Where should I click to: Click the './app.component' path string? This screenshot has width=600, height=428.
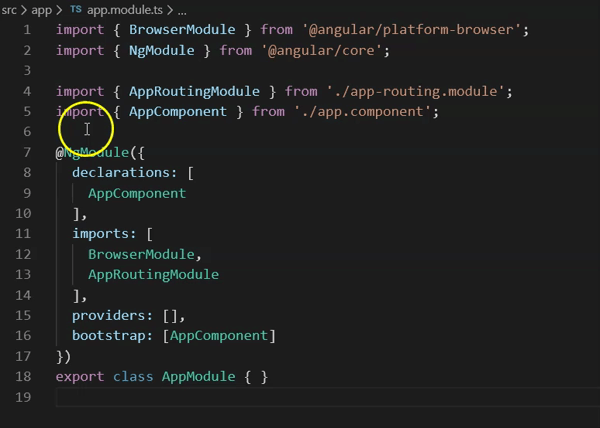click(362, 112)
